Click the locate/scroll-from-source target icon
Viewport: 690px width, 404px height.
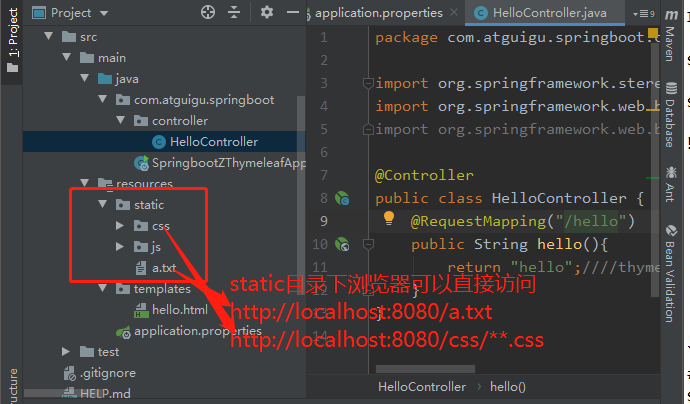click(x=208, y=12)
